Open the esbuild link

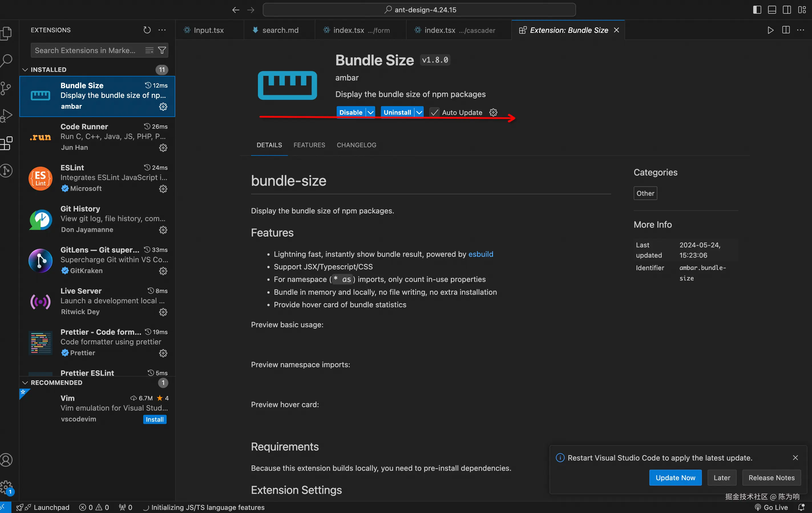(480, 254)
